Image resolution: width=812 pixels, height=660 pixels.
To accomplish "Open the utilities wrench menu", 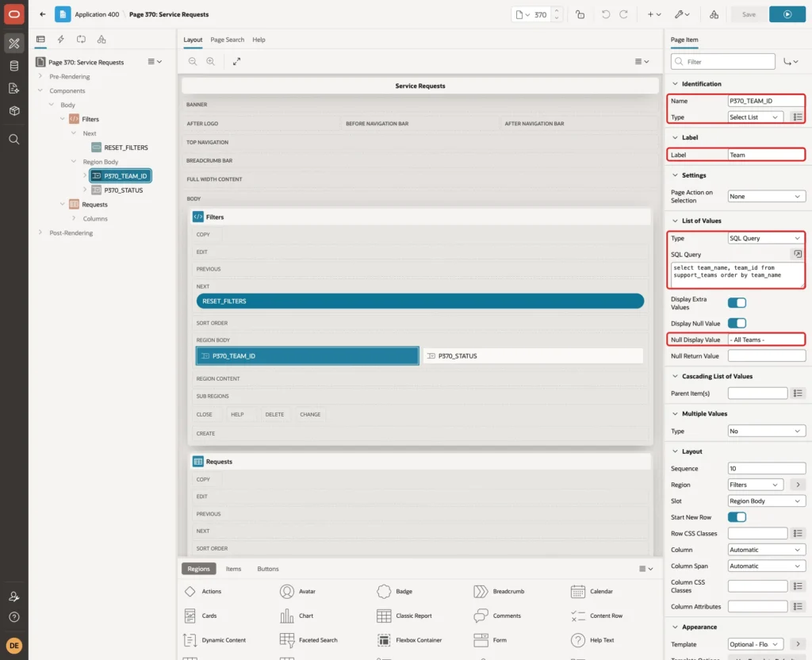I will (682, 14).
